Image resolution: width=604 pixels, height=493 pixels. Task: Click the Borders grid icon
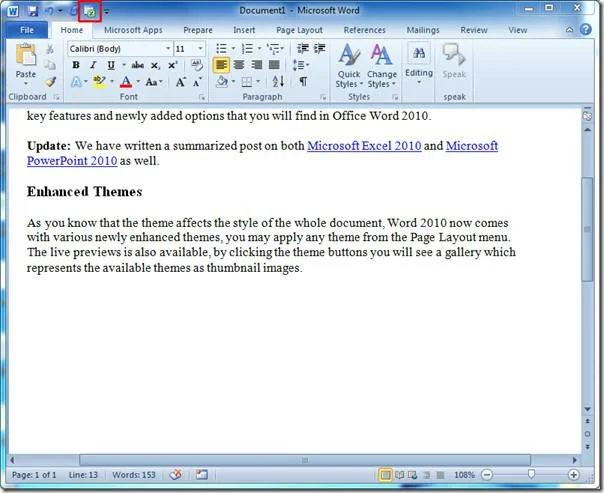(247, 82)
